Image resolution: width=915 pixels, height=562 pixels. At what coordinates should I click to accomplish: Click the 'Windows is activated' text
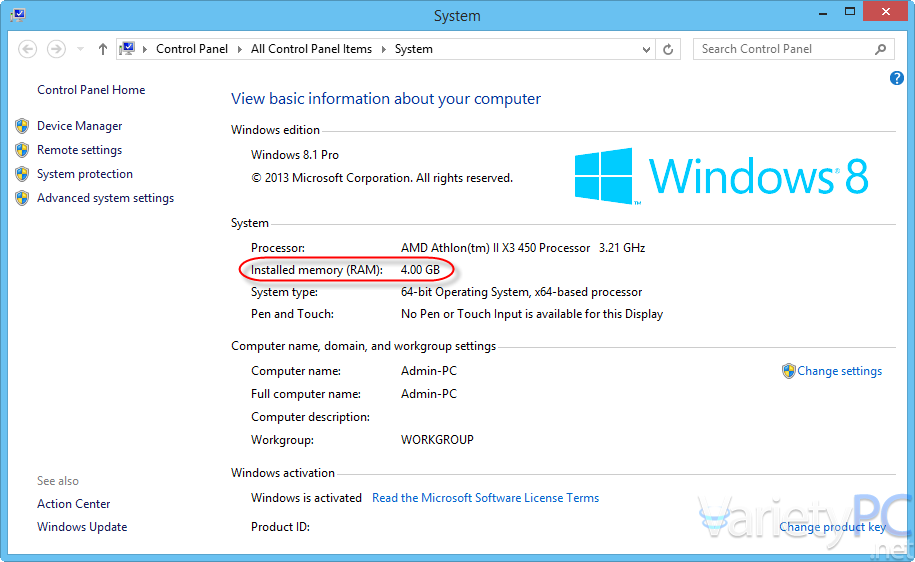[x=306, y=498]
